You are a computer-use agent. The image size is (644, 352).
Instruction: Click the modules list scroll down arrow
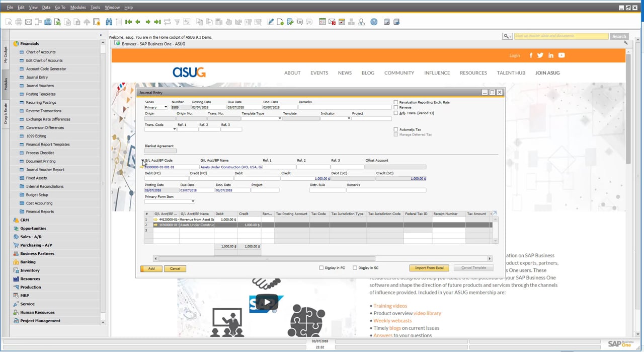click(103, 322)
